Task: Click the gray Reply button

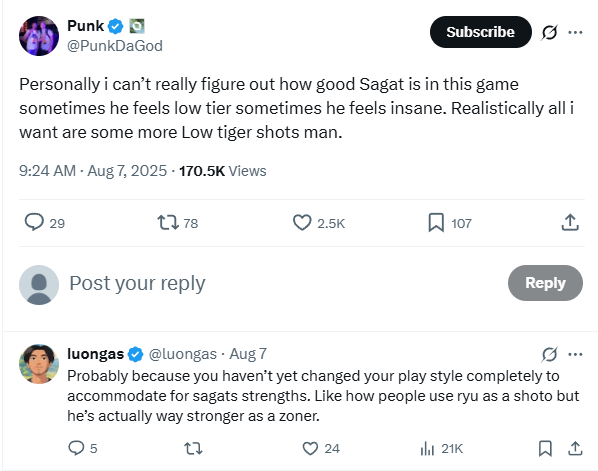Action: click(x=545, y=283)
